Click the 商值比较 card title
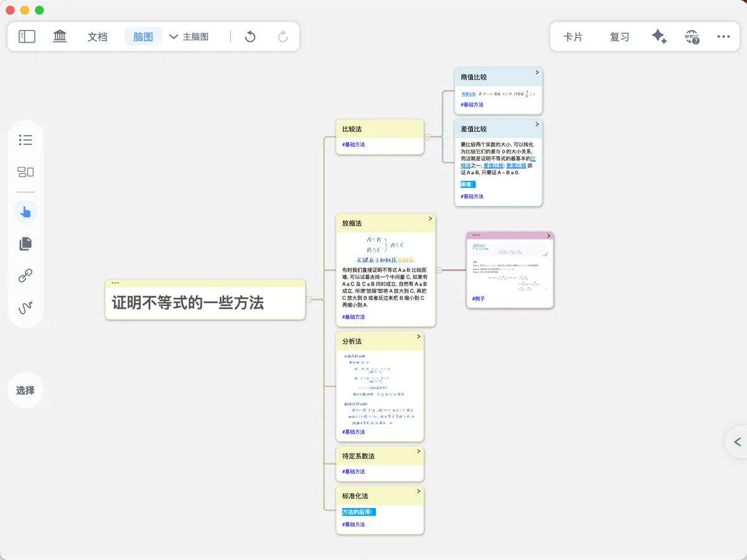 pos(474,77)
